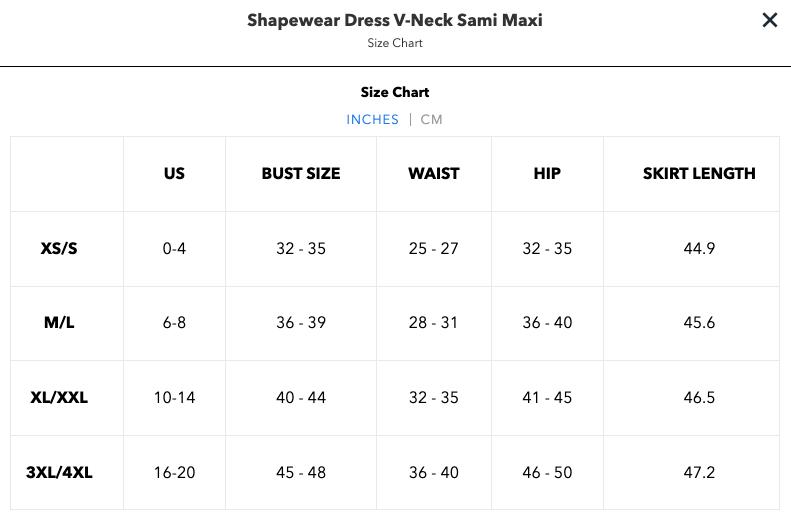
Task: Click the XL/XXL size row label
Action: [x=59, y=397]
